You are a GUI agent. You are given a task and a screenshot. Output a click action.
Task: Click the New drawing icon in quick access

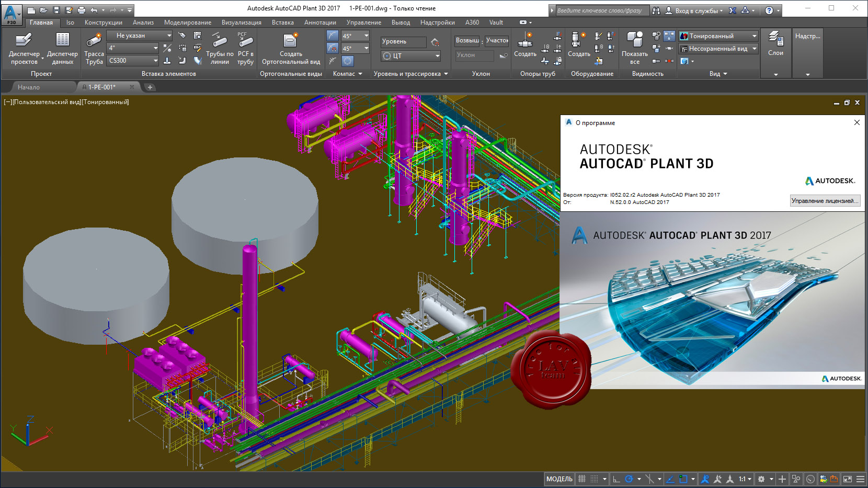click(31, 10)
